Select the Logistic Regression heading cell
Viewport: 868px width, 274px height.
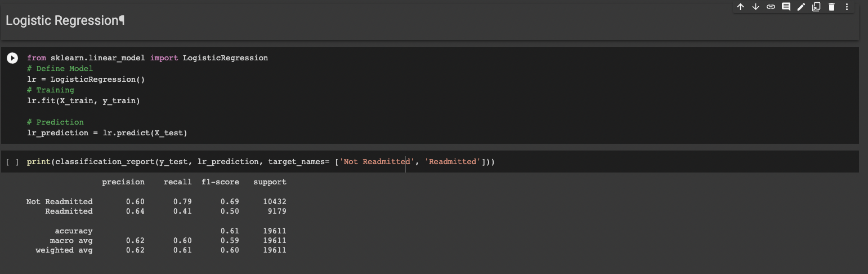(x=429, y=20)
